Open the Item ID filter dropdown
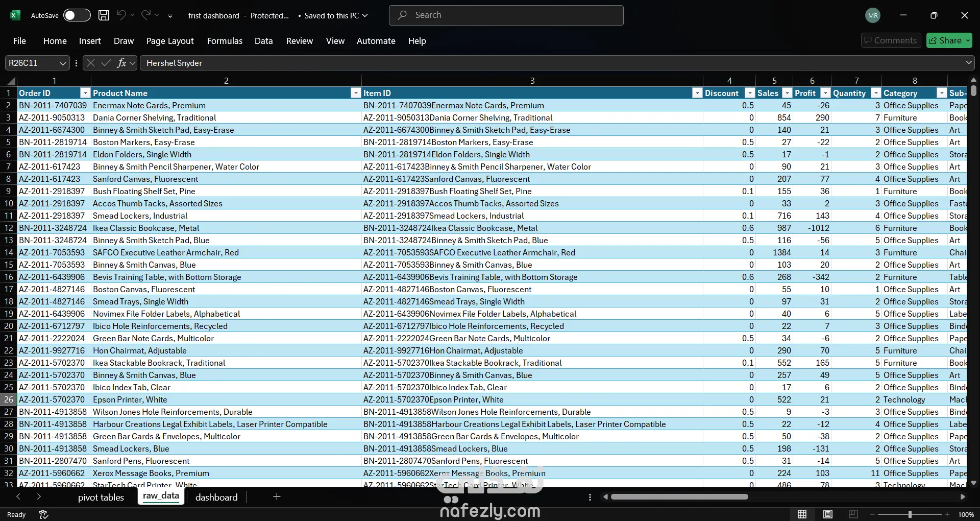 click(x=697, y=93)
